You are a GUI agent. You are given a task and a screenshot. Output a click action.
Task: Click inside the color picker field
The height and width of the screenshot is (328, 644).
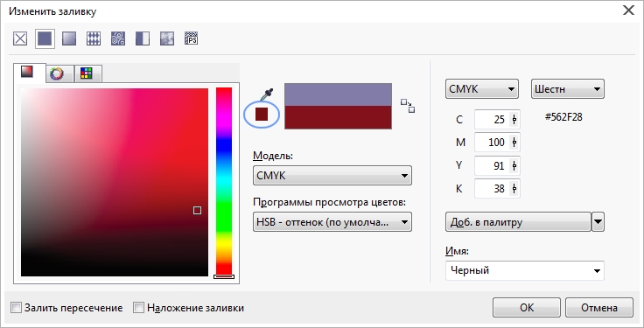(115, 182)
